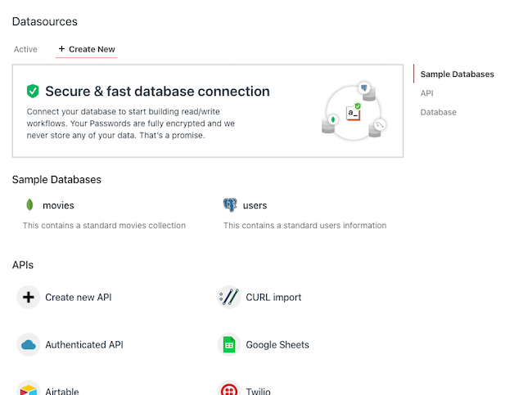Choose the CURL import label

[273, 297]
